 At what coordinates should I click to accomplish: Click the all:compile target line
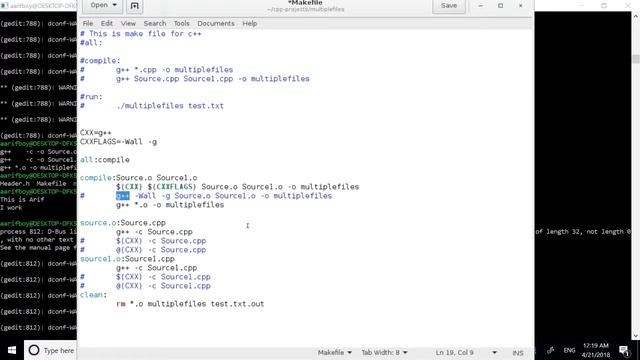pos(105,160)
